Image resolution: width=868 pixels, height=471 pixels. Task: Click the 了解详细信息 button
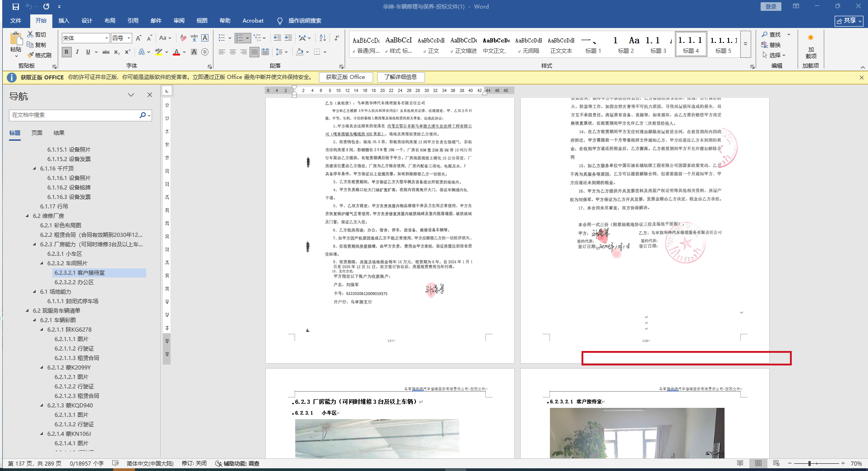401,77
